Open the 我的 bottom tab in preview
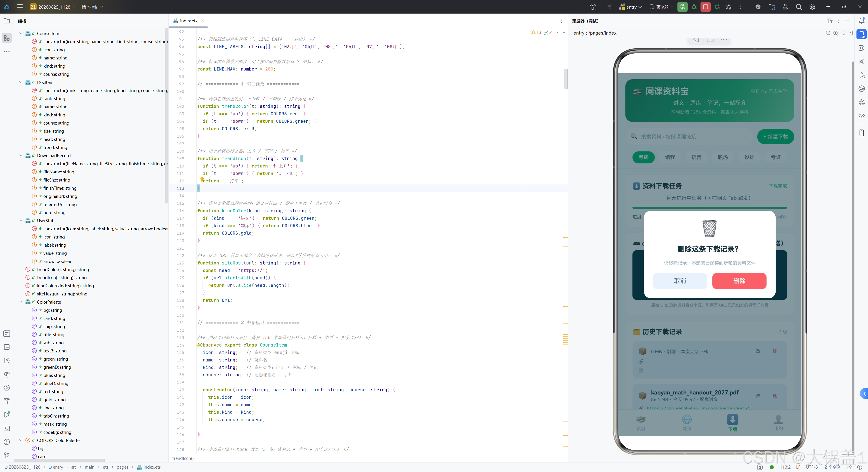 [778, 423]
